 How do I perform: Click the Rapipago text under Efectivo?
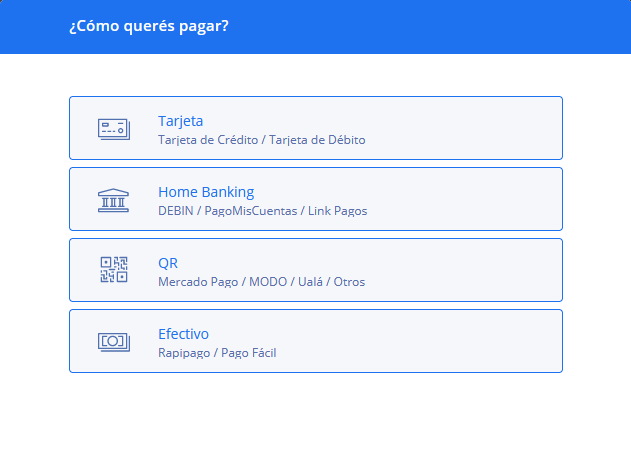(184, 353)
